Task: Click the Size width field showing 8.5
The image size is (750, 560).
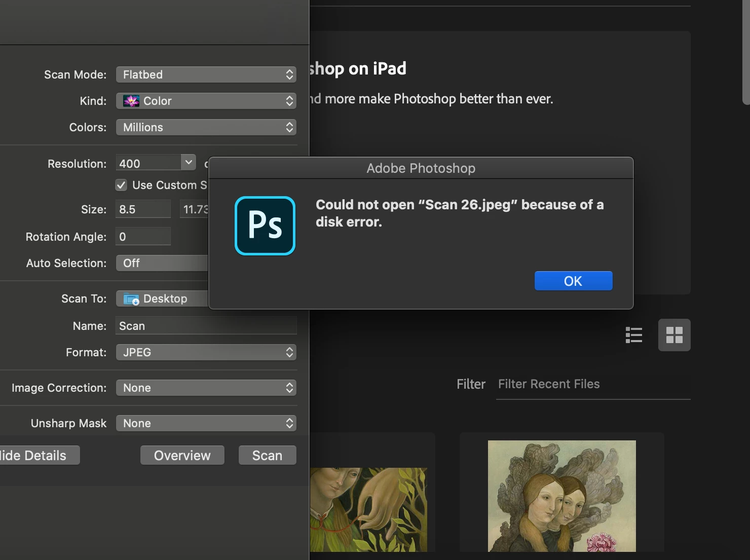Action: click(x=143, y=209)
